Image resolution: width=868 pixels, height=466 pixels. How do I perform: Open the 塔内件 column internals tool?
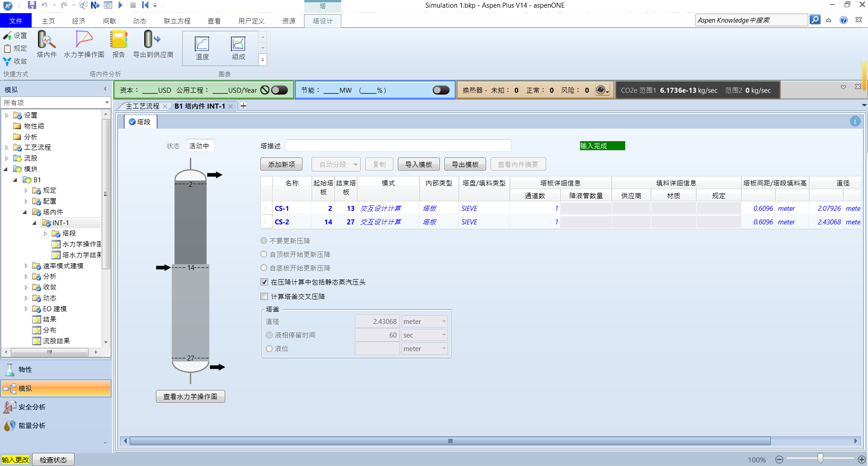click(x=47, y=44)
